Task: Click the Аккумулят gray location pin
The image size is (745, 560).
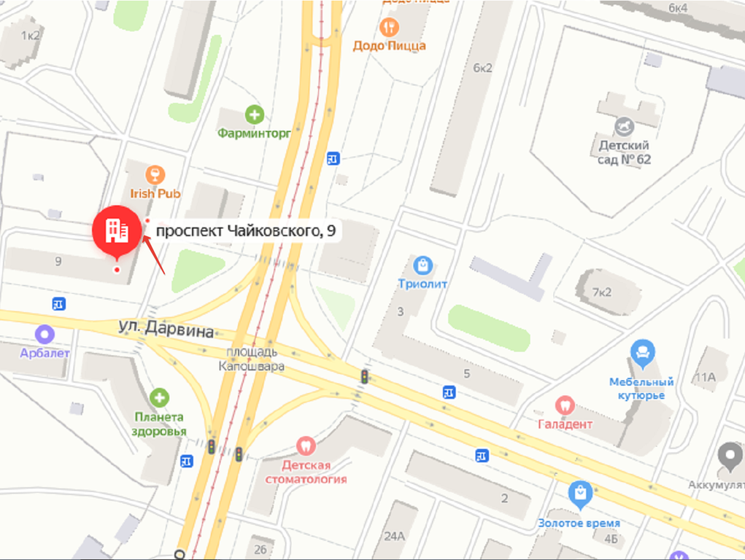Action: (730, 456)
